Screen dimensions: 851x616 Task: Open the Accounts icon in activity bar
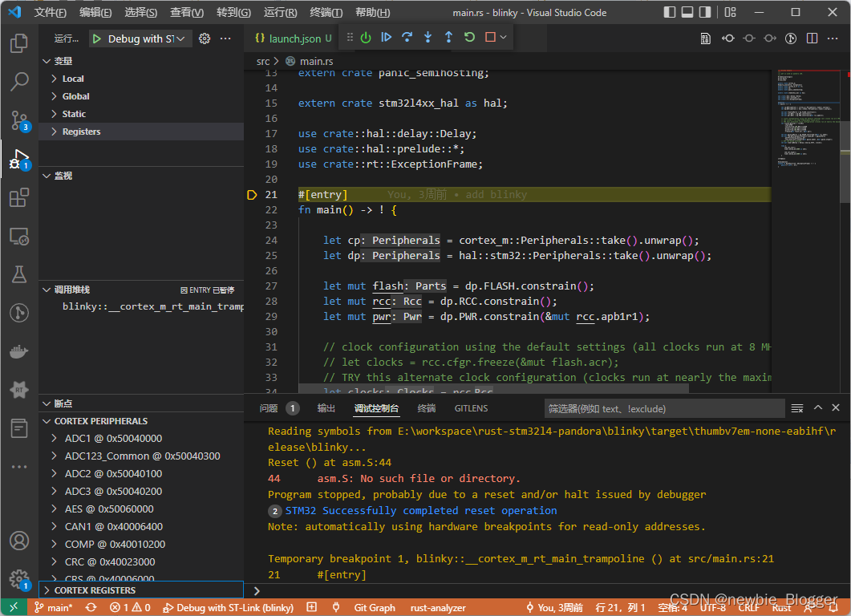[x=19, y=541]
